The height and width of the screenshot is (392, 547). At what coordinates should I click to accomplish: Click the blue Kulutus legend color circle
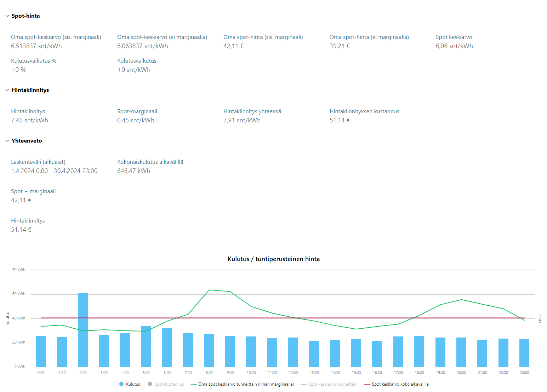121,384
